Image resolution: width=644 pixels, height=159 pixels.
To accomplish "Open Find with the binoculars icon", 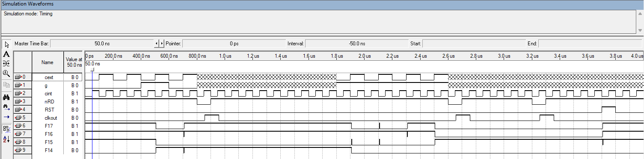I will [x=6, y=97].
